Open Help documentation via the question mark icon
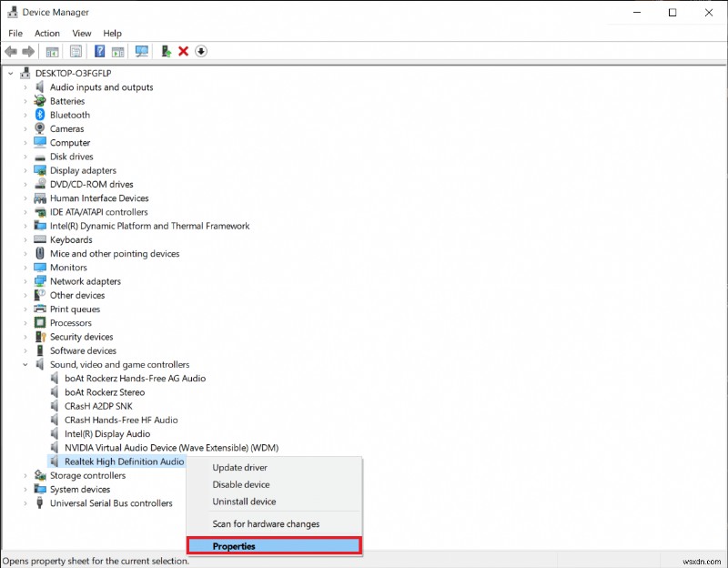The height and width of the screenshot is (568, 728). (100, 51)
